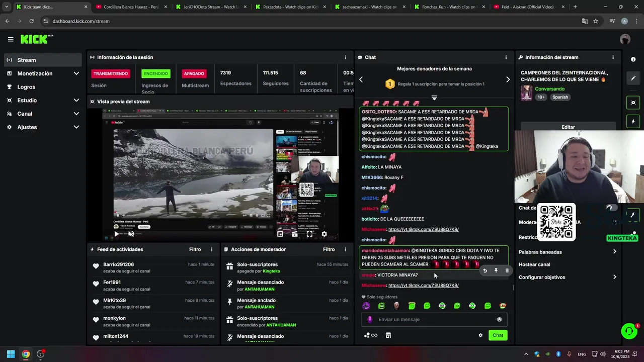The width and height of the screenshot is (644, 362).
Task: Pin the highlighted chat message
Action: click(496, 270)
